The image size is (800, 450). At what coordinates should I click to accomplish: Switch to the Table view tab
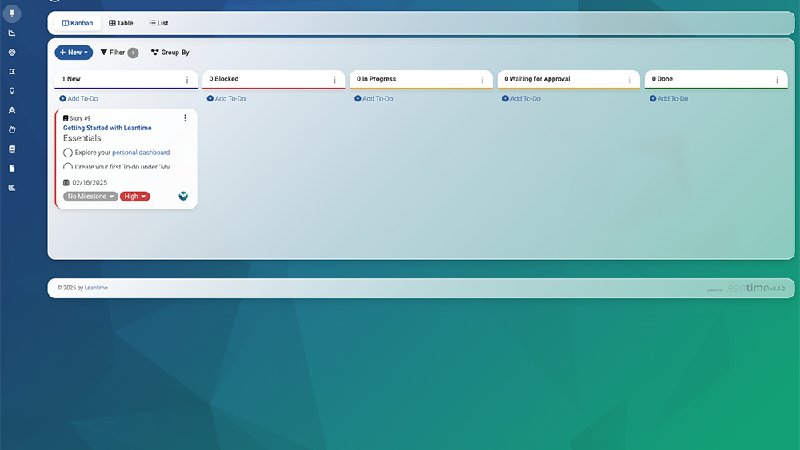tap(121, 23)
